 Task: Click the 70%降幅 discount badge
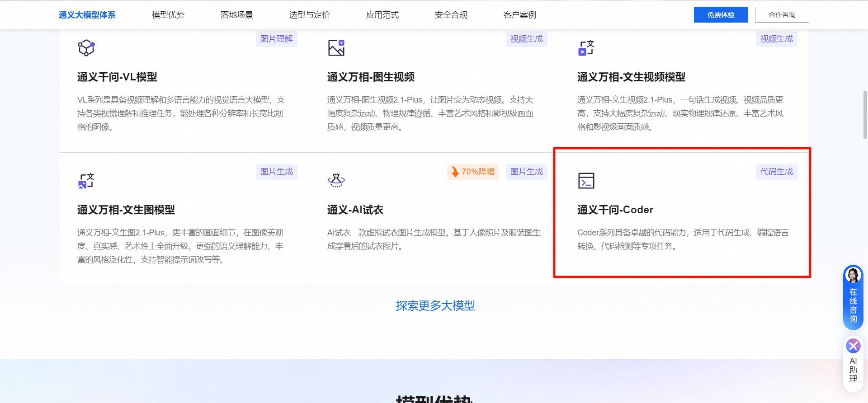point(473,172)
